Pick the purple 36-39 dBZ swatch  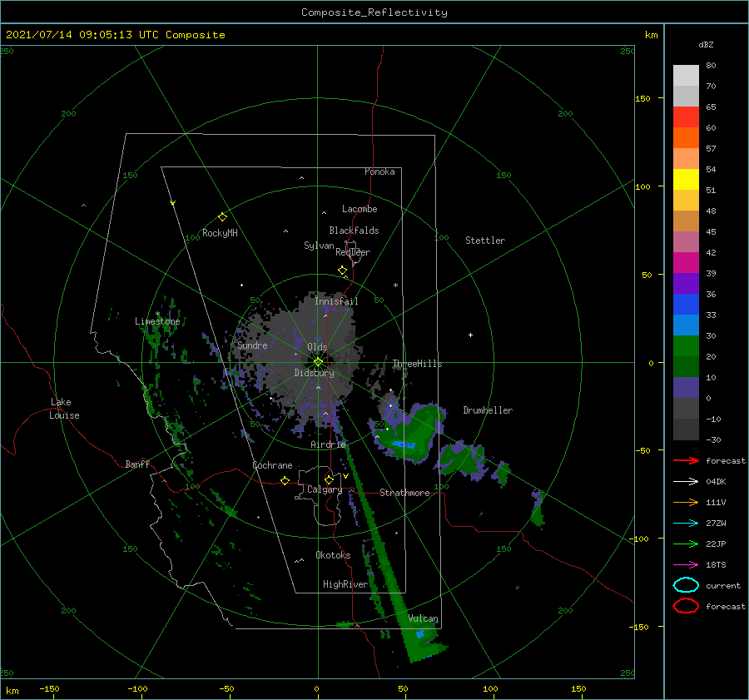click(686, 284)
